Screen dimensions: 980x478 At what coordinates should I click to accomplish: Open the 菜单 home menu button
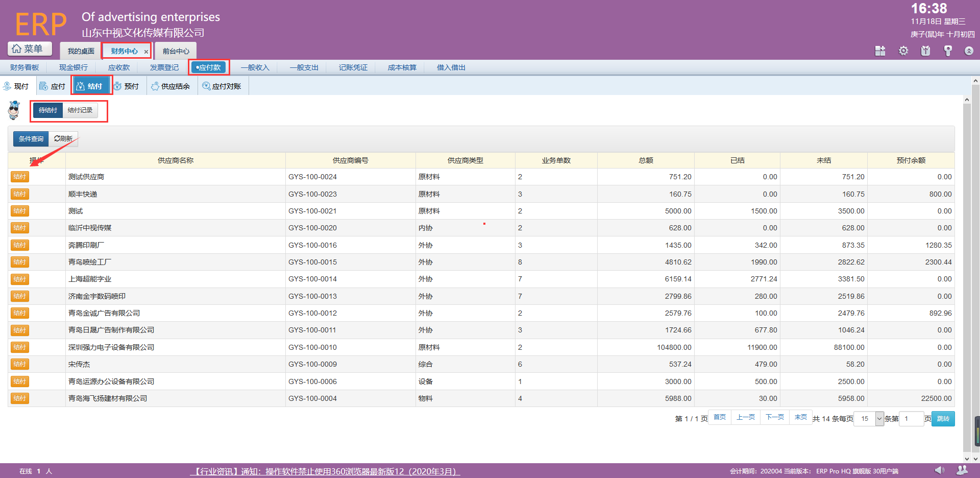[x=30, y=49]
